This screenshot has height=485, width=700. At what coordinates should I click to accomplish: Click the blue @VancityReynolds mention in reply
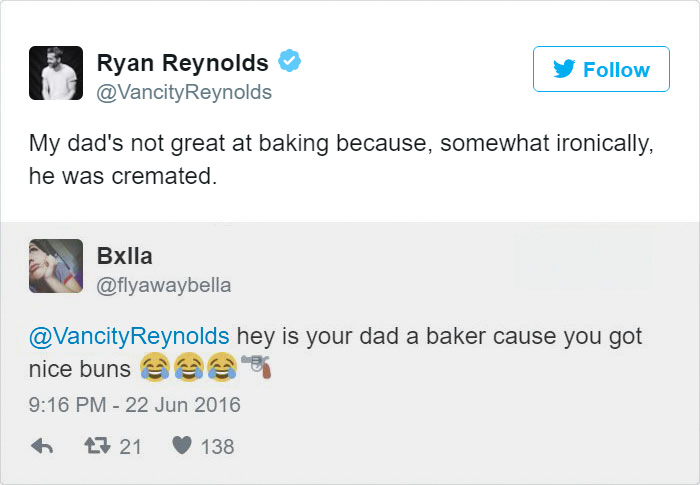pos(128,336)
